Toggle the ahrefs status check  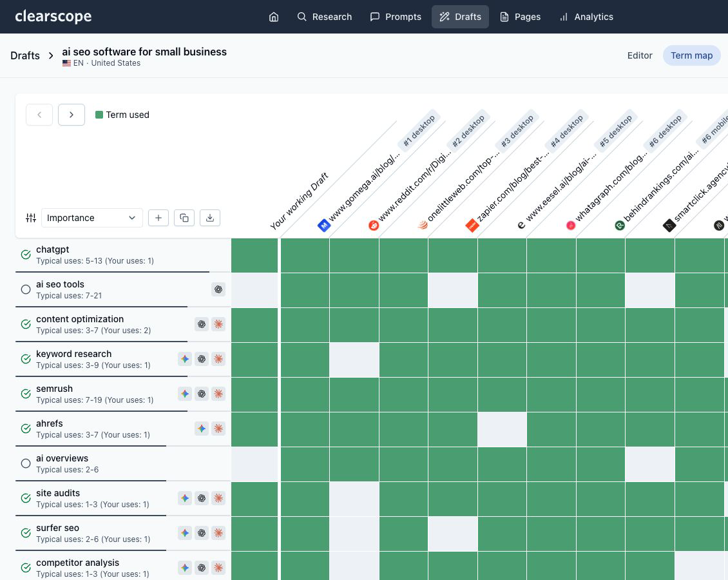tap(26, 429)
